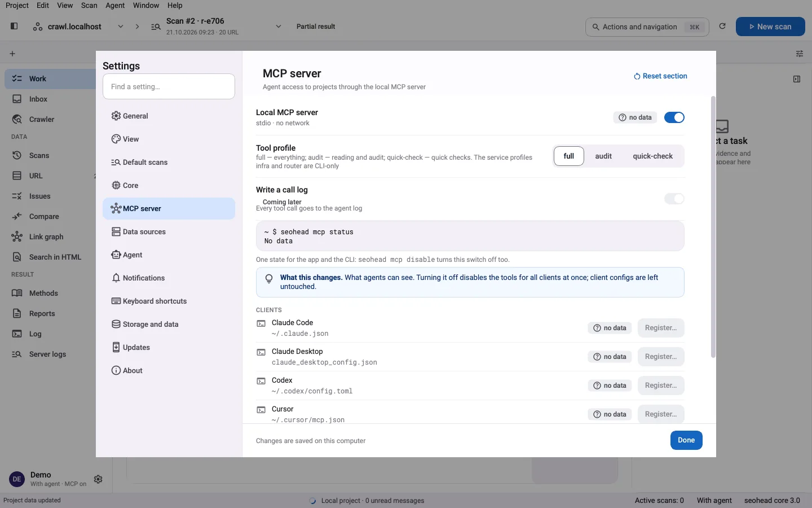Select the full tool profile
Screen dimensions: 812x508
(568, 156)
